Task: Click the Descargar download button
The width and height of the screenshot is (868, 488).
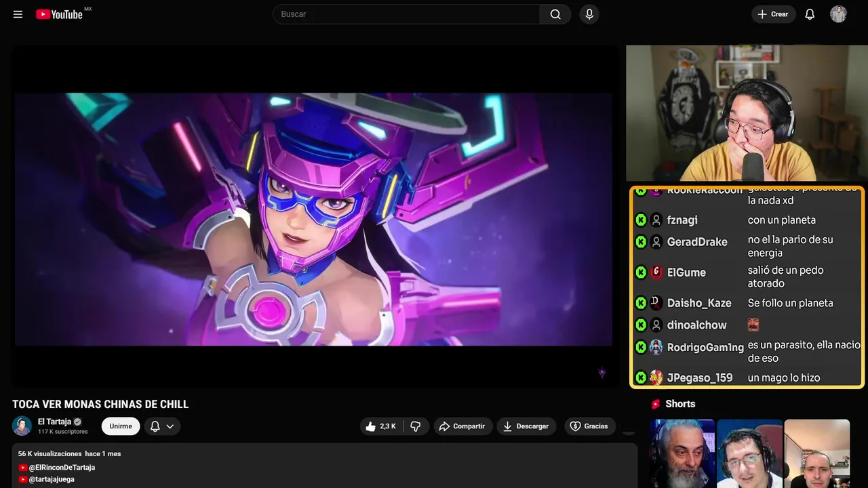Action: 526,426
